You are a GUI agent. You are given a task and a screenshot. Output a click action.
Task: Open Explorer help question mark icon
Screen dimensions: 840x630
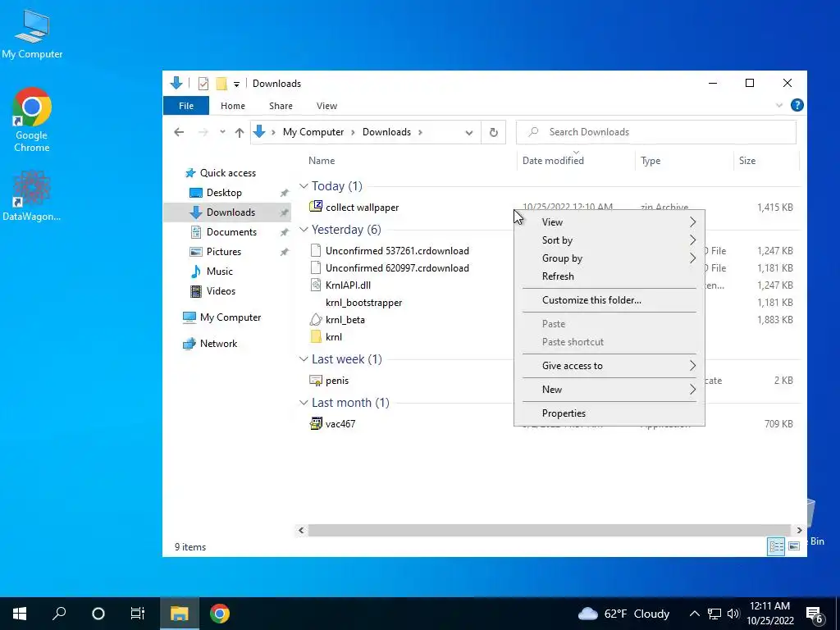coord(797,105)
